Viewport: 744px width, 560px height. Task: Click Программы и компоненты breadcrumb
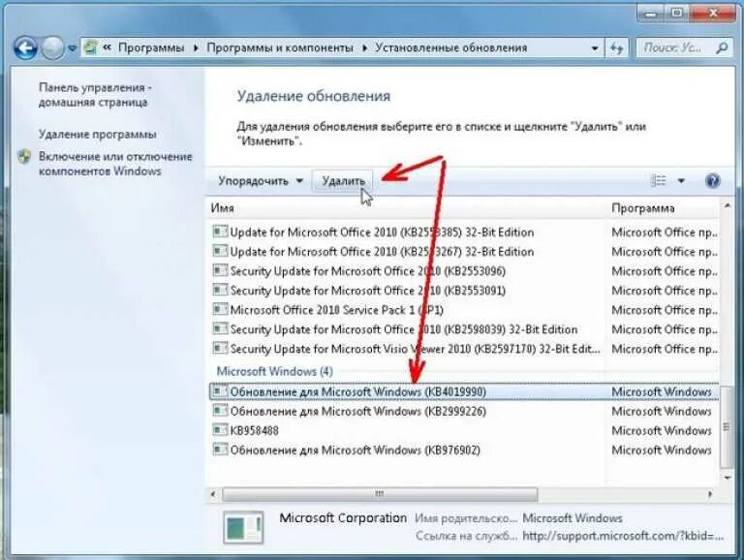click(280, 47)
